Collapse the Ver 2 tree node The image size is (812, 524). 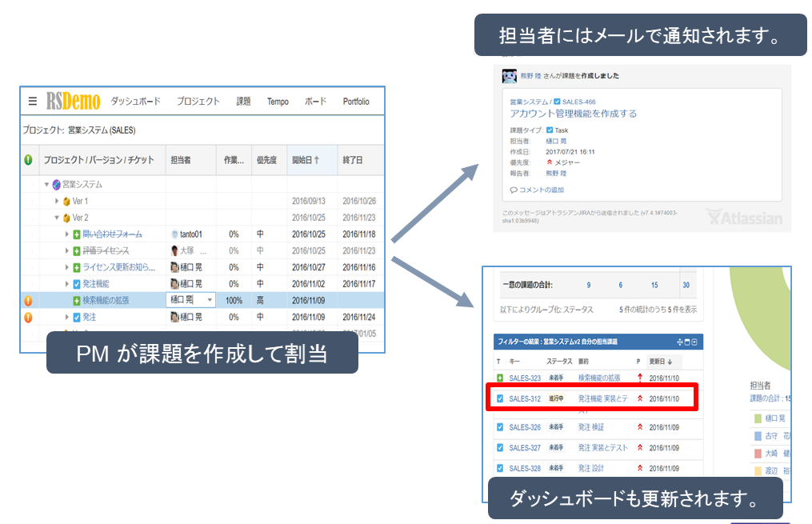(x=57, y=218)
